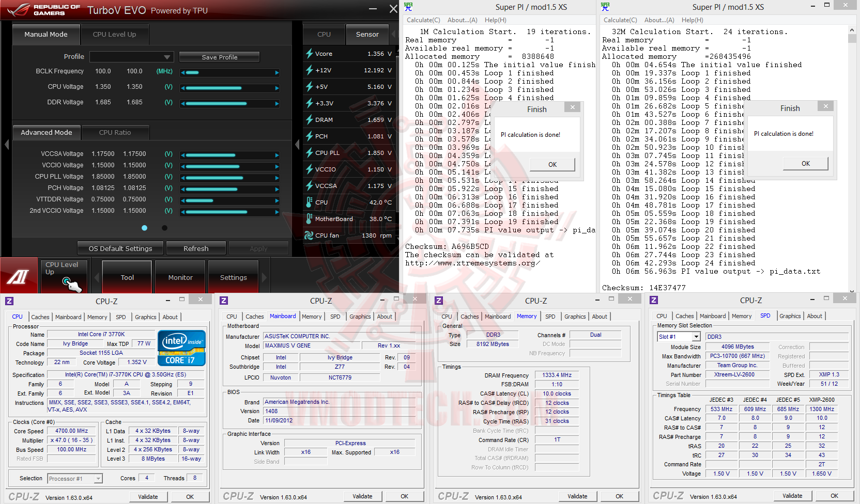Select the +5V lightning bolt sensor icon
This screenshot has width=860, height=504.
click(x=309, y=86)
